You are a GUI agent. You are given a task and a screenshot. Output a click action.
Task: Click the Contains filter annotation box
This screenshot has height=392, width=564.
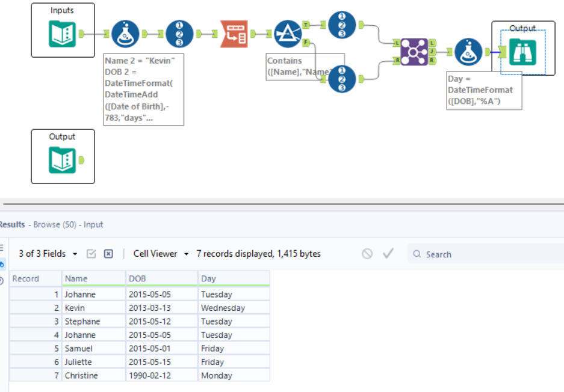tap(305, 67)
